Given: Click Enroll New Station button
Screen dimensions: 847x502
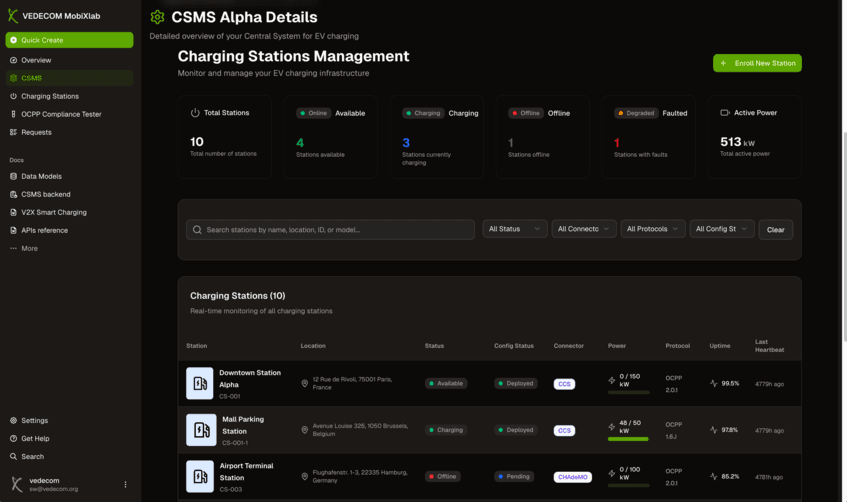Looking at the screenshot, I should tap(757, 63).
